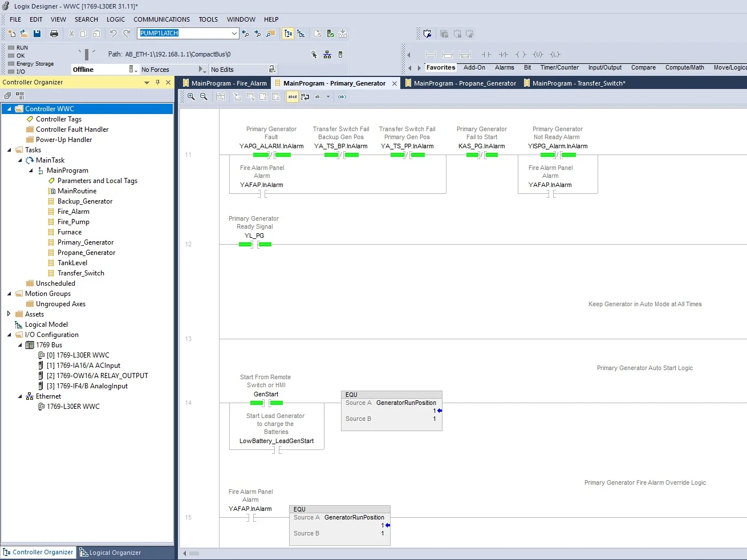Open Controller Tags in organizer

pyautogui.click(x=59, y=119)
